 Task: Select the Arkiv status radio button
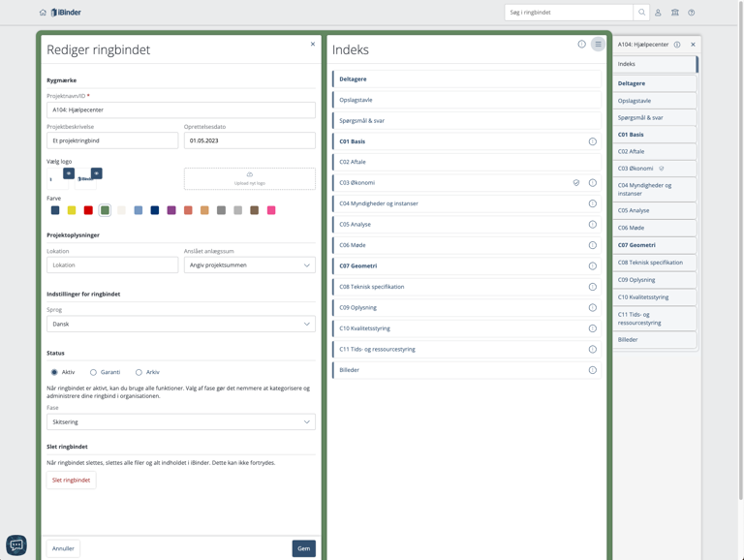139,372
